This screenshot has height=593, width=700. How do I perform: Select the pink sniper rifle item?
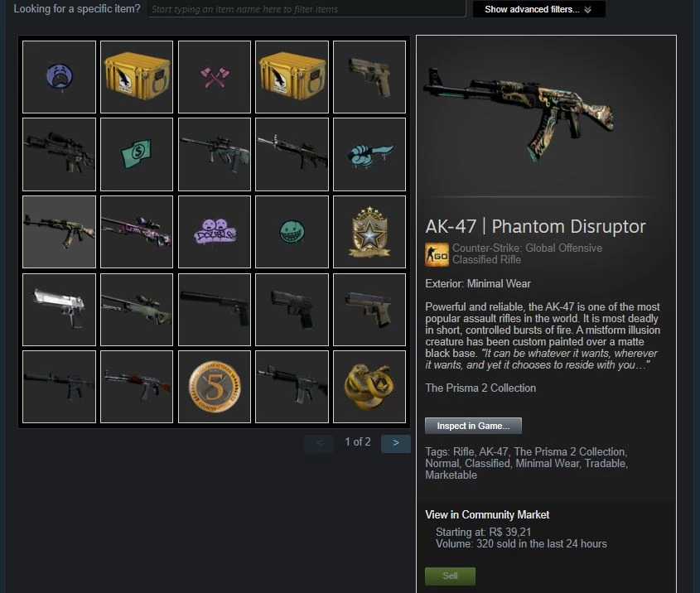point(137,232)
